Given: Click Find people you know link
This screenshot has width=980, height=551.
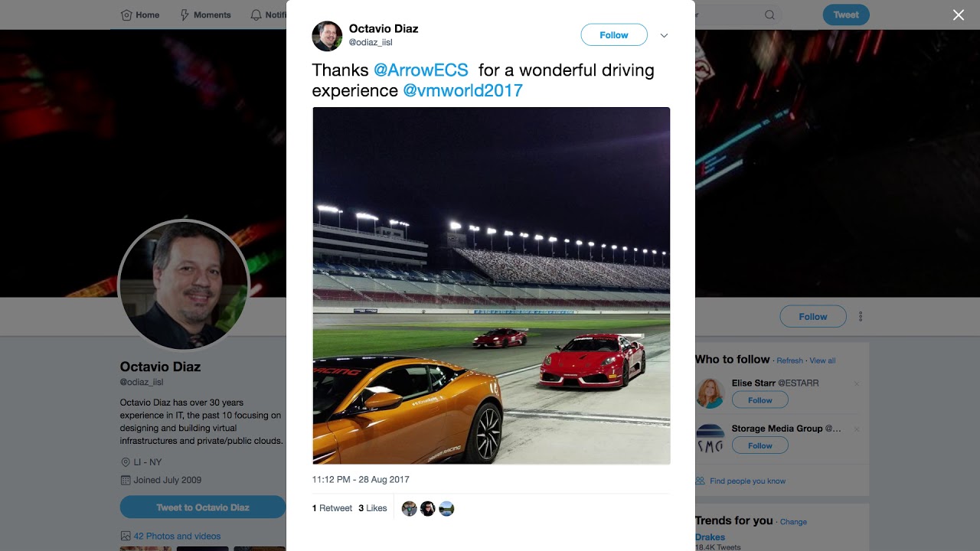Looking at the screenshot, I should click(x=747, y=481).
